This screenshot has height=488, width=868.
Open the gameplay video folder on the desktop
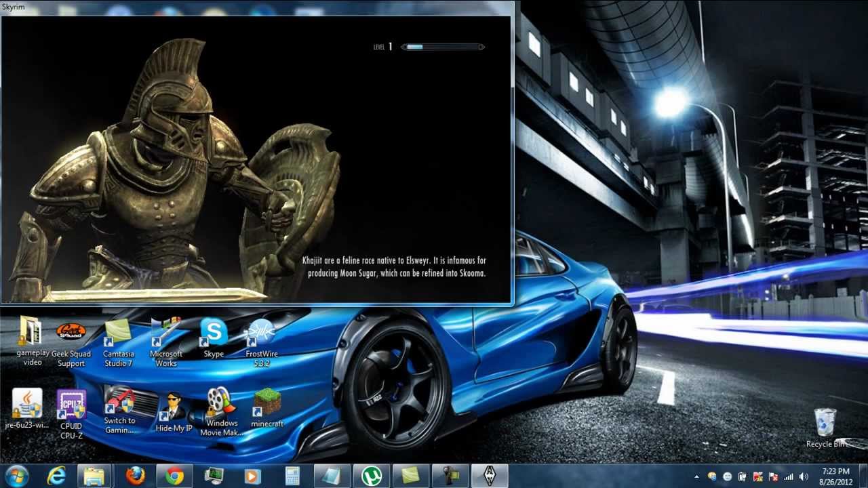(32, 342)
